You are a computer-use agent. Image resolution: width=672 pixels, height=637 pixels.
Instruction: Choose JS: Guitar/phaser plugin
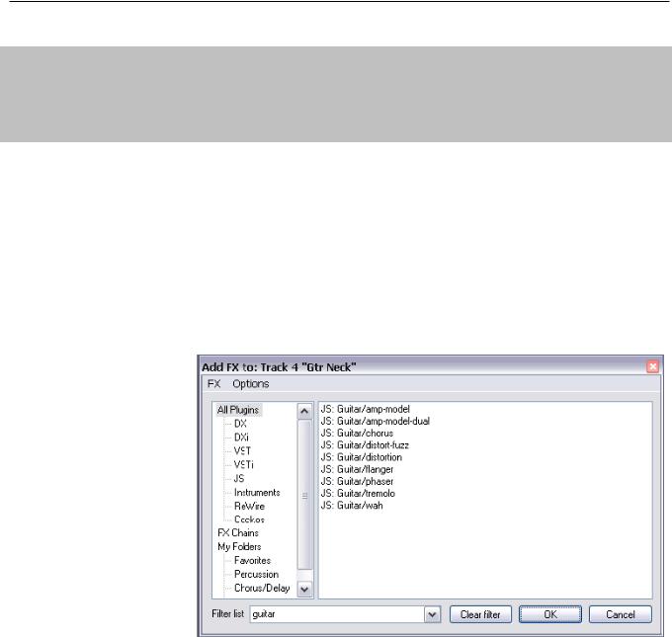(x=357, y=482)
